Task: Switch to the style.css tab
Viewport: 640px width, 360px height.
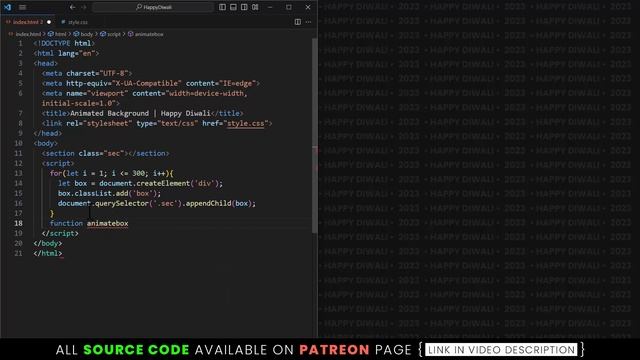Action: [78, 22]
